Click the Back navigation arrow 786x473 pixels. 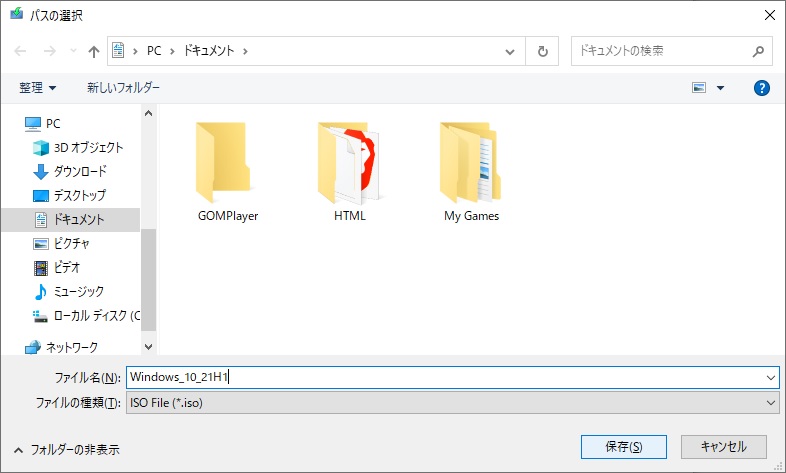(x=21, y=51)
